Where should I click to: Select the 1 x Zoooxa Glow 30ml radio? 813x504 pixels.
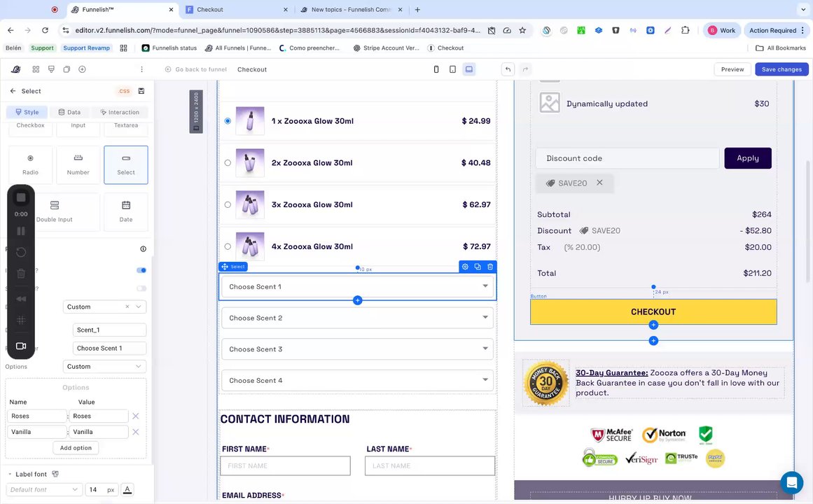[x=228, y=121]
